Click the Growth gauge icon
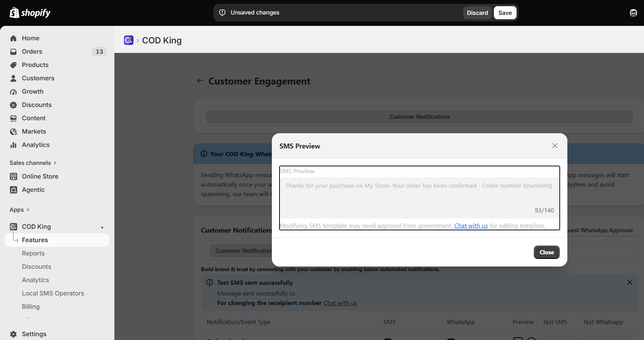644x340 pixels. click(x=13, y=91)
